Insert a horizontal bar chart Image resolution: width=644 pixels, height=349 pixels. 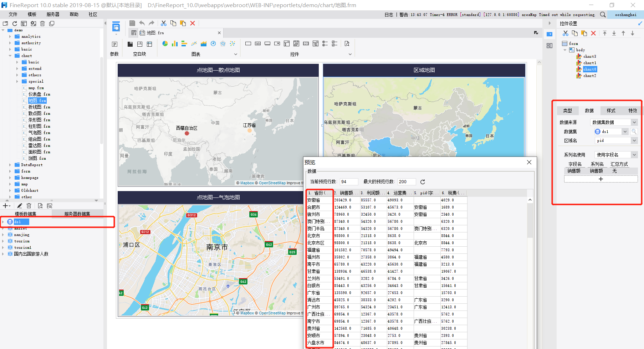(184, 43)
